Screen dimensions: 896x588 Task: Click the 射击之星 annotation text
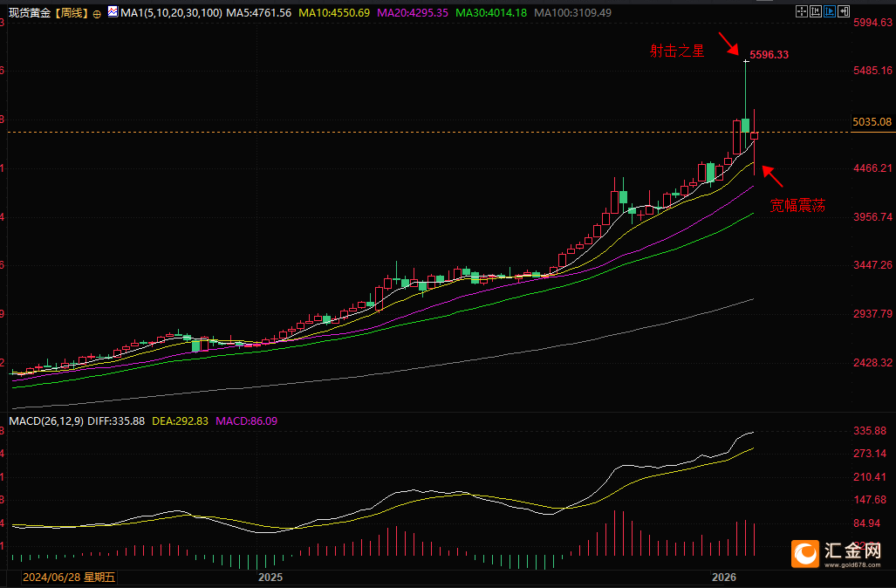point(677,51)
